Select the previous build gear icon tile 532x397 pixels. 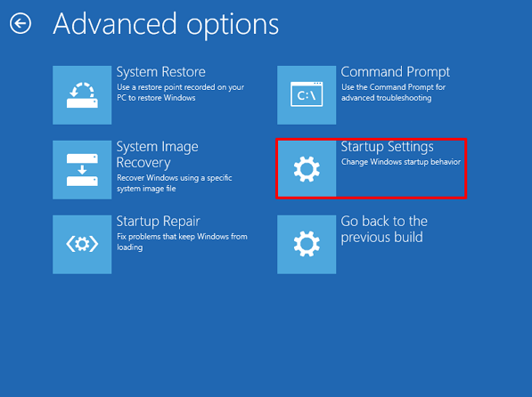click(x=307, y=245)
